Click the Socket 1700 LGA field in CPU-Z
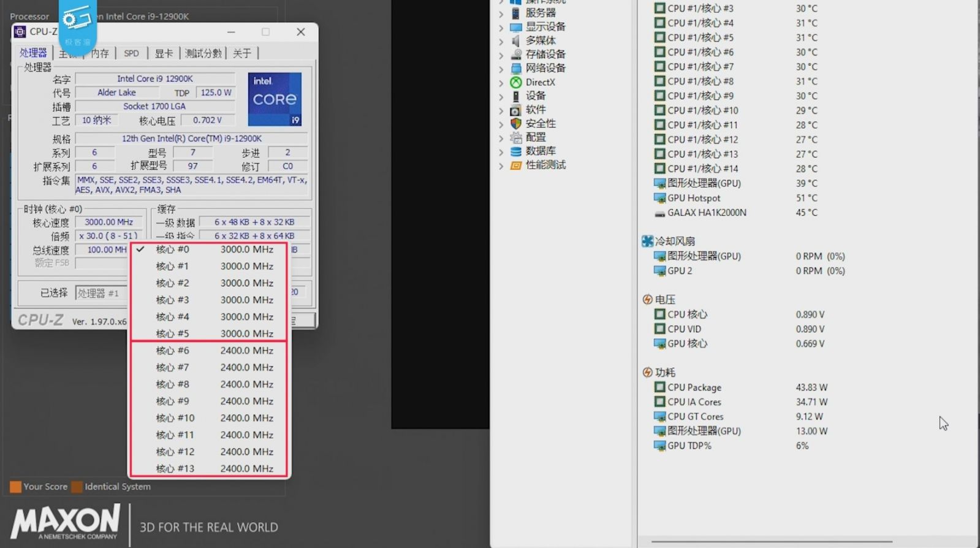The image size is (980, 548). point(154,106)
